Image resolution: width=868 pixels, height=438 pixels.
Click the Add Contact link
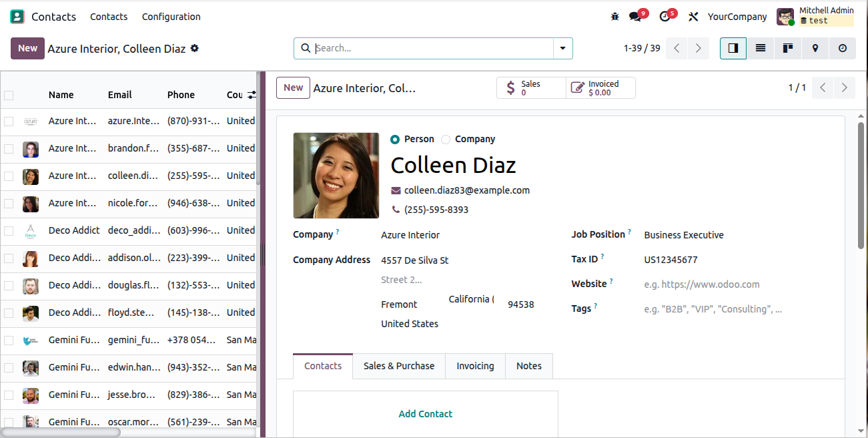point(425,414)
